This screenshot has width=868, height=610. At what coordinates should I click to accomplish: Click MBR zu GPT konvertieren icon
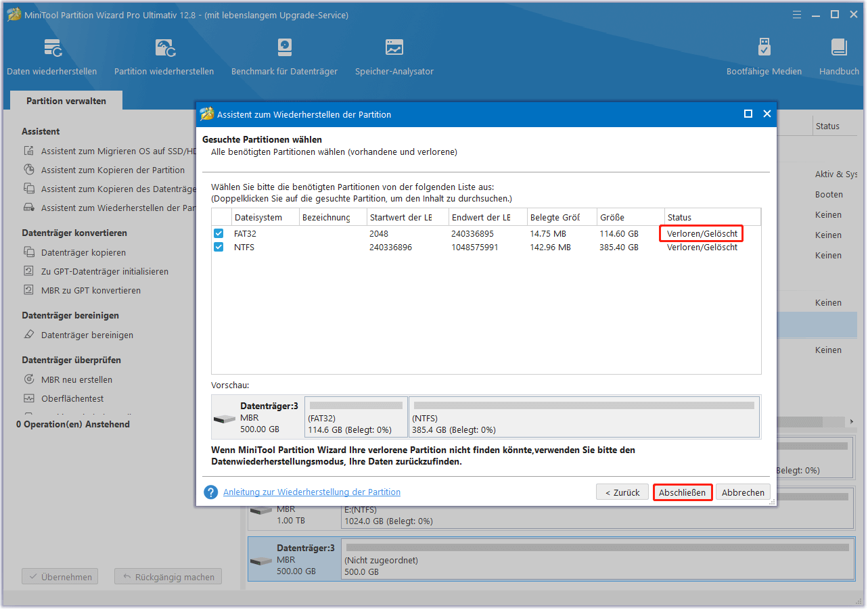point(29,291)
